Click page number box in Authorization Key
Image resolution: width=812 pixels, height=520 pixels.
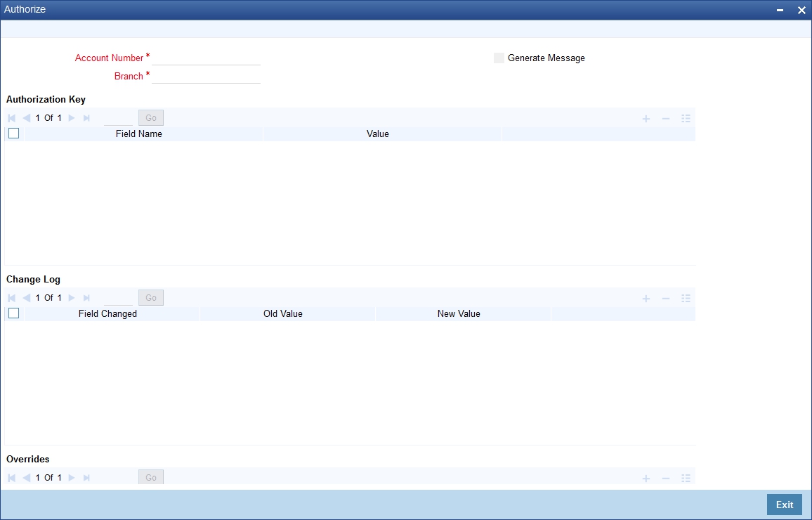click(x=118, y=118)
